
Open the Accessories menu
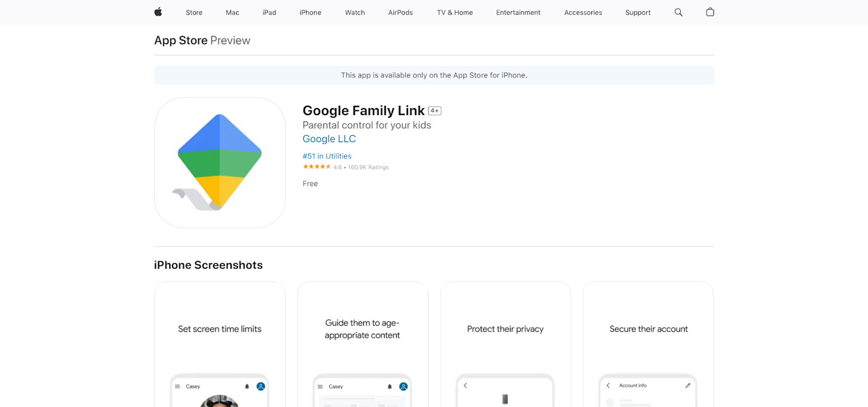583,12
